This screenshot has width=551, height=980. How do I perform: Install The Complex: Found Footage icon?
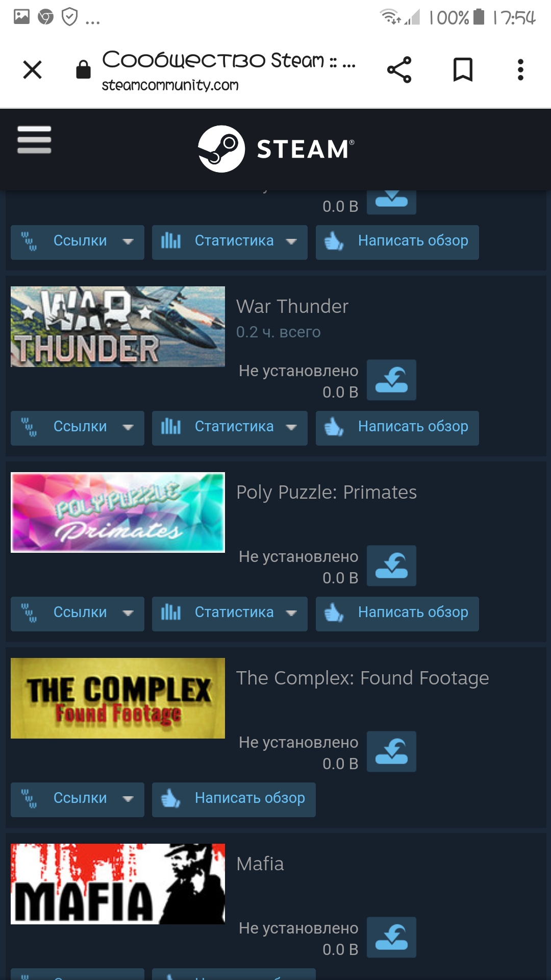click(x=391, y=751)
